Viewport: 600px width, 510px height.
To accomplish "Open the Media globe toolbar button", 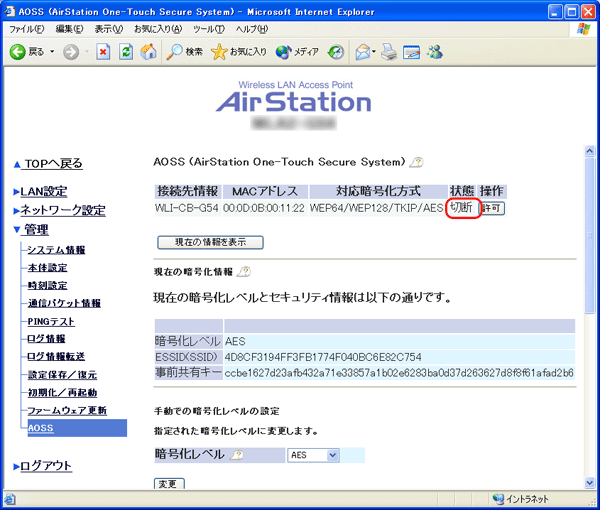I will click(x=297, y=52).
